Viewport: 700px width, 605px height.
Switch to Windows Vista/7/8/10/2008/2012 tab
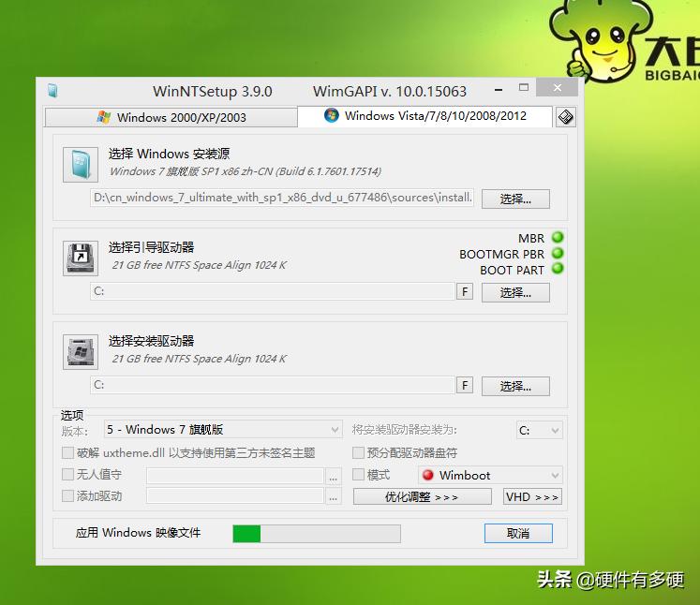coord(424,116)
